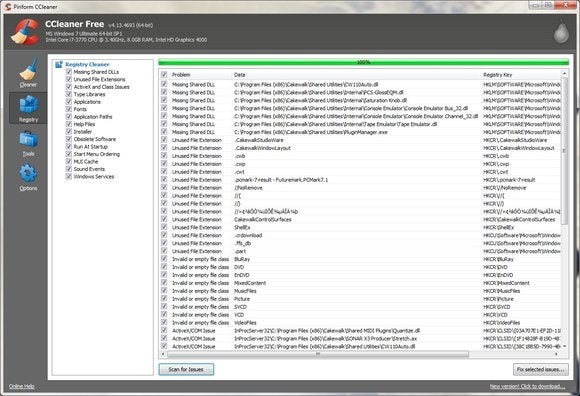Open the Tools section
This screenshot has width=580, height=396.
point(28,143)
